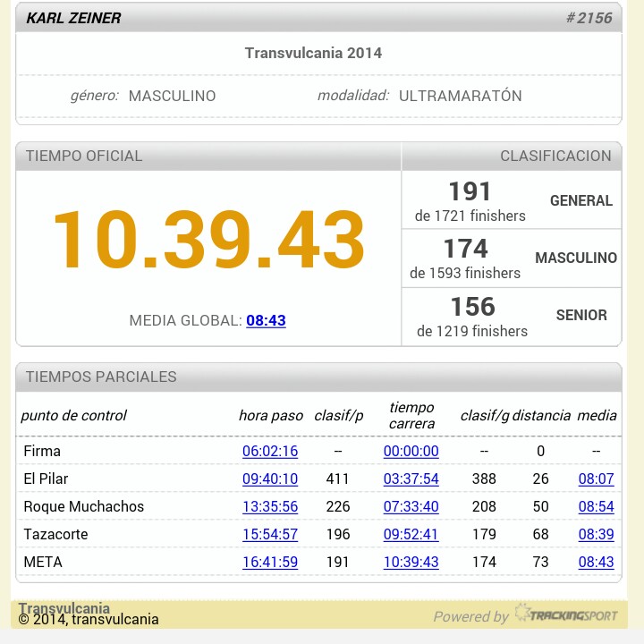
Task: Open META race time 10:39:43 link
Action: 411,563
